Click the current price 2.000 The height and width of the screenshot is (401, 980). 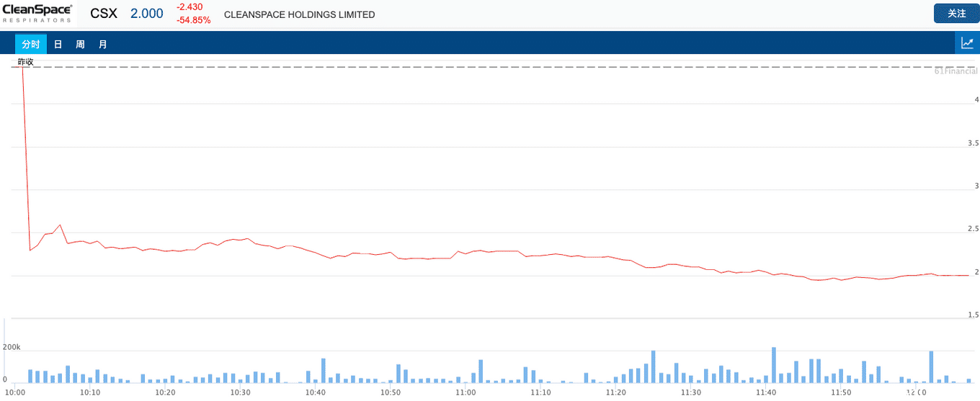[147, 14]
